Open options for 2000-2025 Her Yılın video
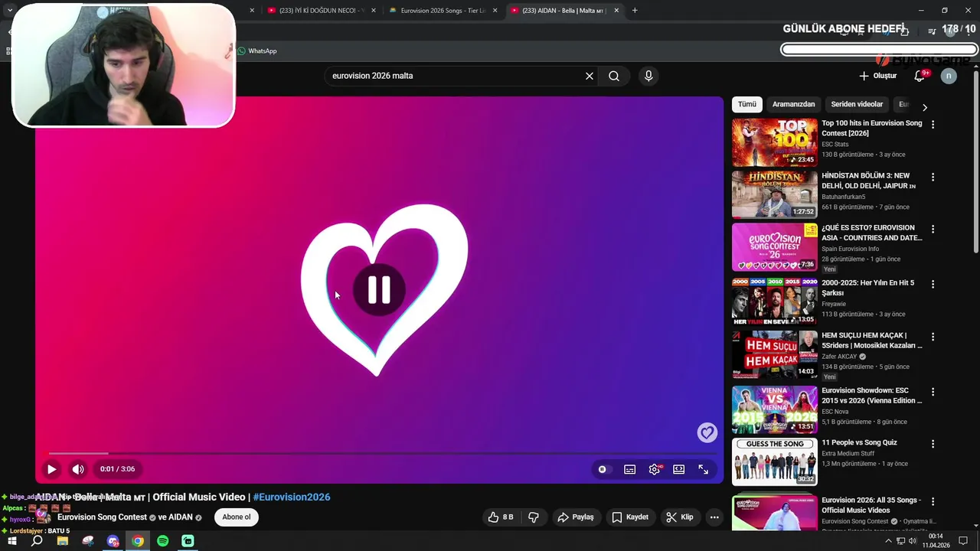Image resolution: width=980 pixels, height=551 pixels. pos(933,284)
